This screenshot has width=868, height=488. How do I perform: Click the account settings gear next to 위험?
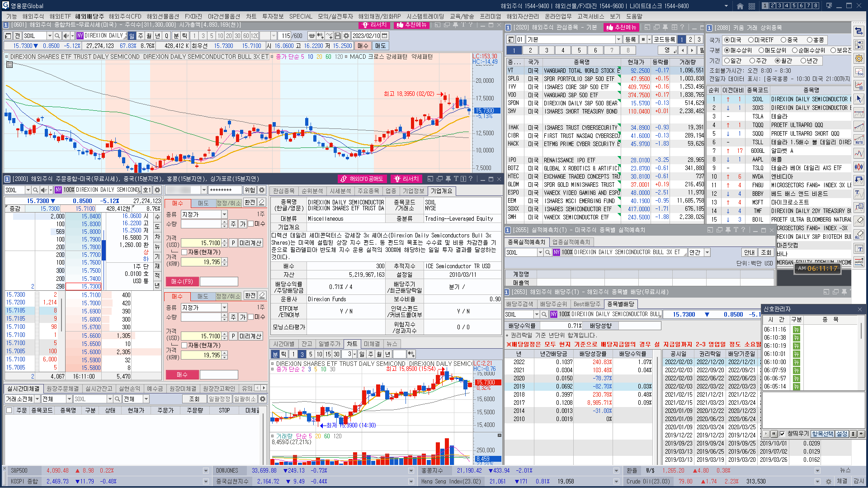coord(262,190)
